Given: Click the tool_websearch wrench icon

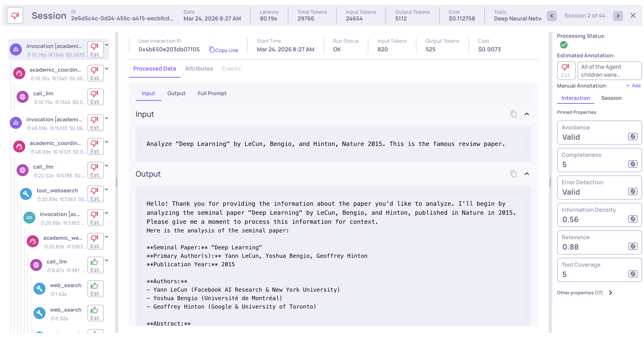Looking at the screenshot, I should (26, 194).
